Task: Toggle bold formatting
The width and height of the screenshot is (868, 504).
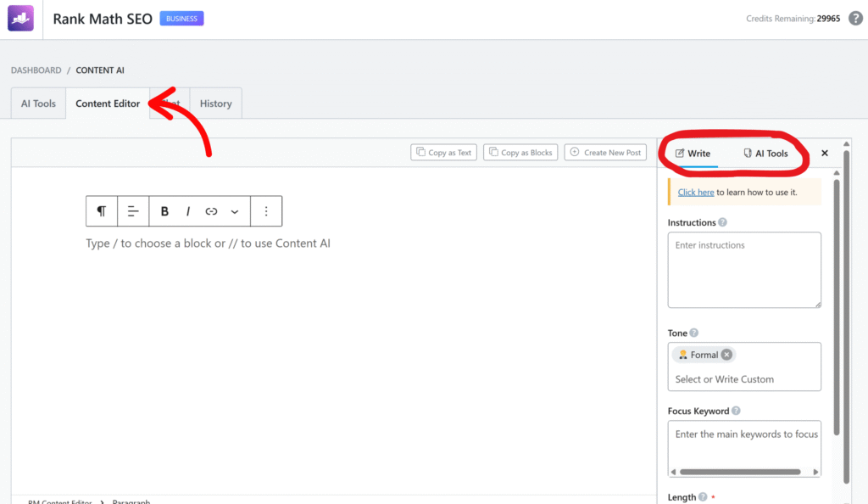Action: [164, 211]
